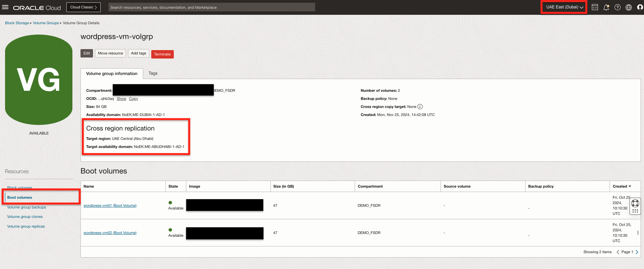
Task: Click the Move resource button
Action: tap(110, 53)
